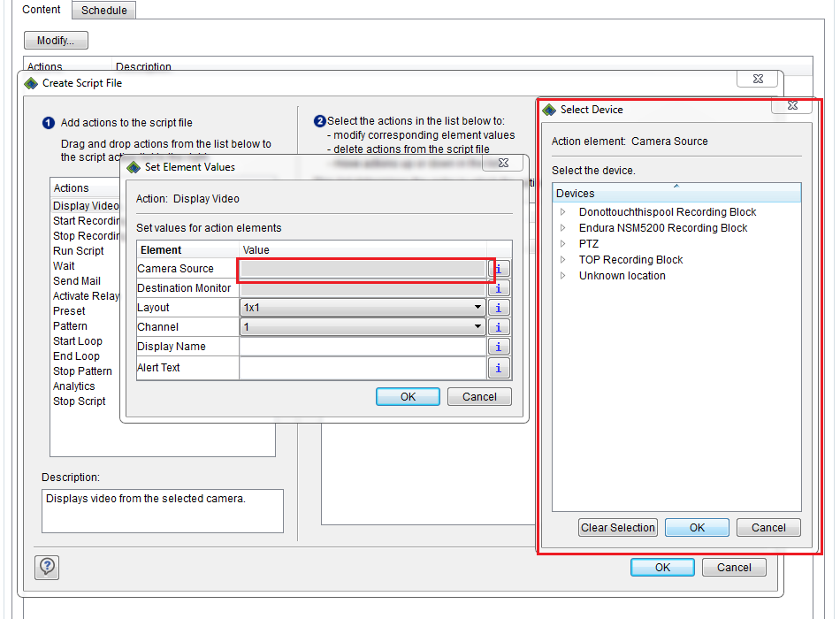Click the info icon beside Channel
840x619 pixels.
coord(499,326)
